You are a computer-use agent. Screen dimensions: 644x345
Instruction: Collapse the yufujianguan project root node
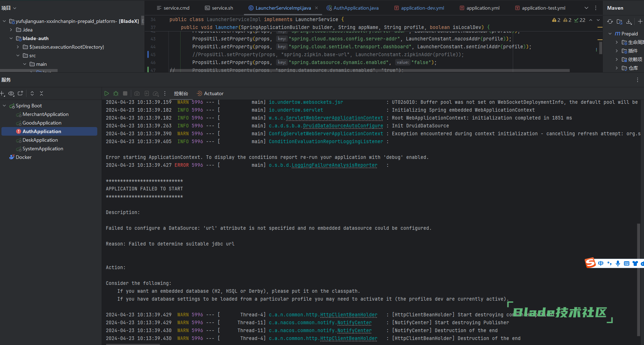coord(4,21)
